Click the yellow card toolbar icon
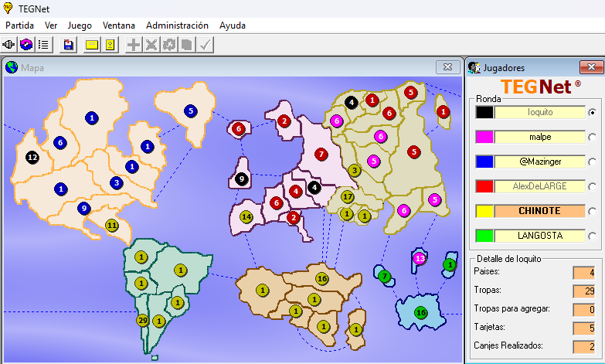 pyautogui.click(x=92, y=45)
